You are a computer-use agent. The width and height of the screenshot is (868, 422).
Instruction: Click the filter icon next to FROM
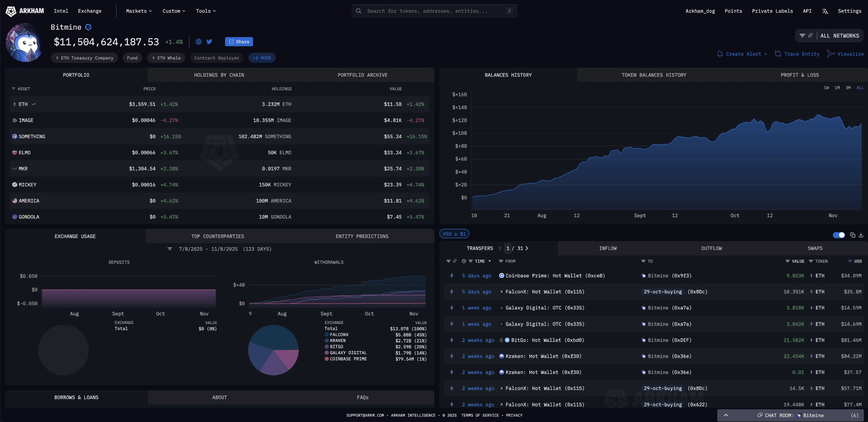[x=501, y=261]
